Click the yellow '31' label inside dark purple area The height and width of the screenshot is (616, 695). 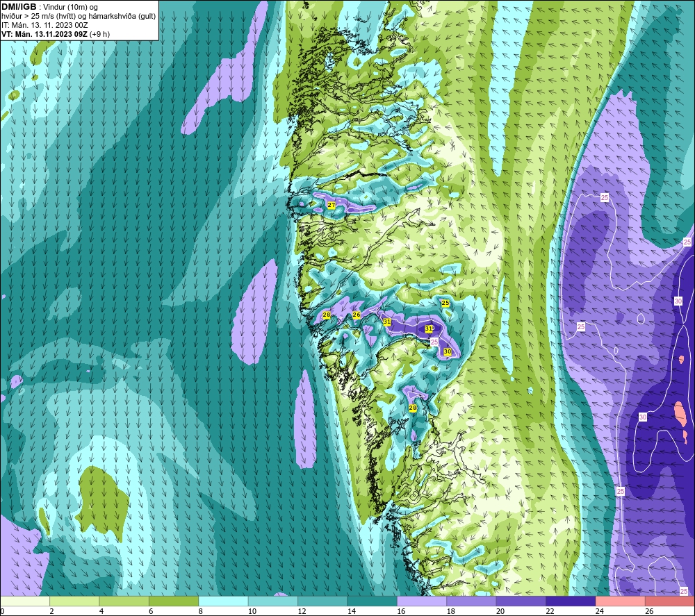tap(429, 328)
